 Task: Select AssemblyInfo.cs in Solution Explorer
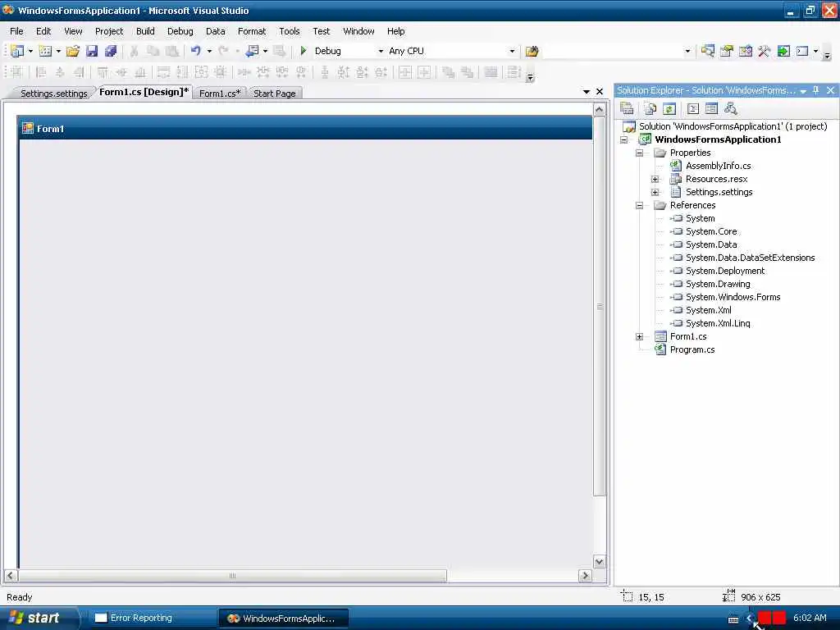coord(718,166)
